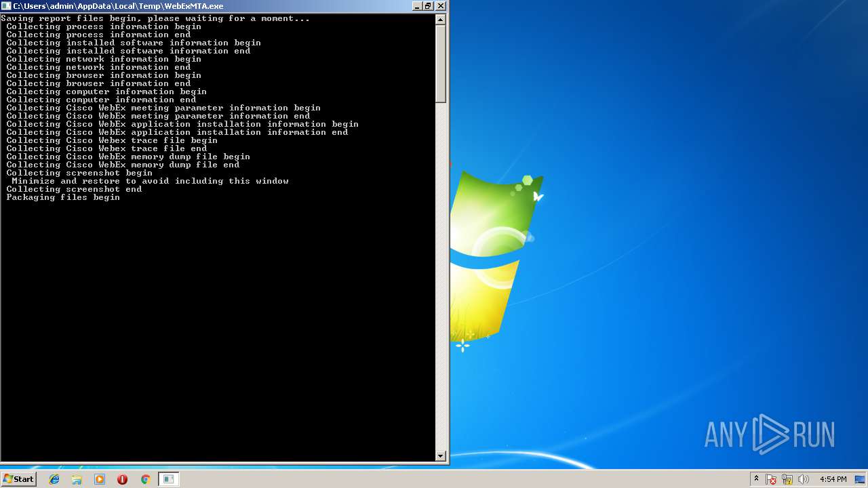
Task: Open the 4:54 PM clock
Action: 833,479
